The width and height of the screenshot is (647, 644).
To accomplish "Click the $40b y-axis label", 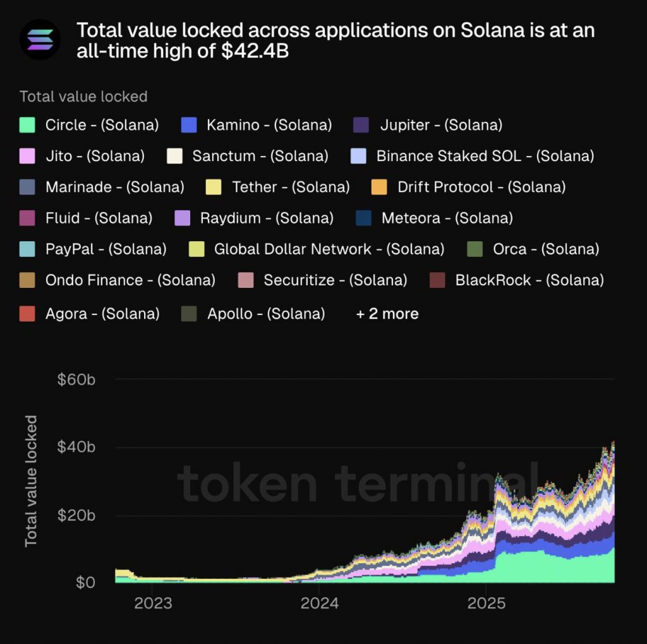I will (x=76, y=448).
